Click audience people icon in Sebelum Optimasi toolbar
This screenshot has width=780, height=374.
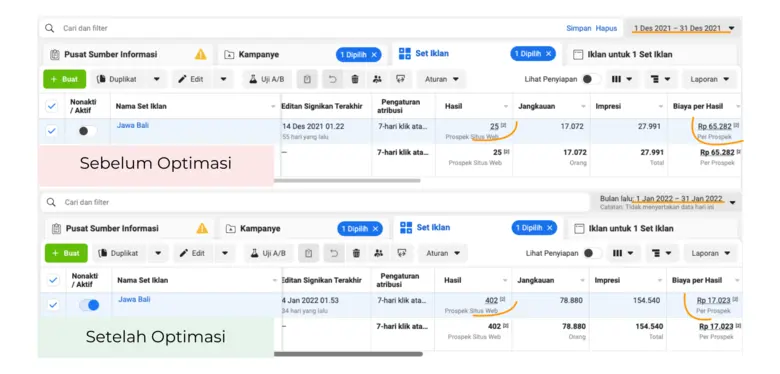[377, 79]
